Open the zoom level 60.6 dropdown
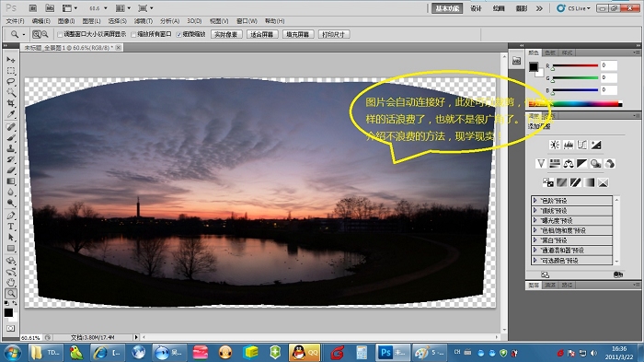This screenshot has width=644, height=362. point(98,8)
